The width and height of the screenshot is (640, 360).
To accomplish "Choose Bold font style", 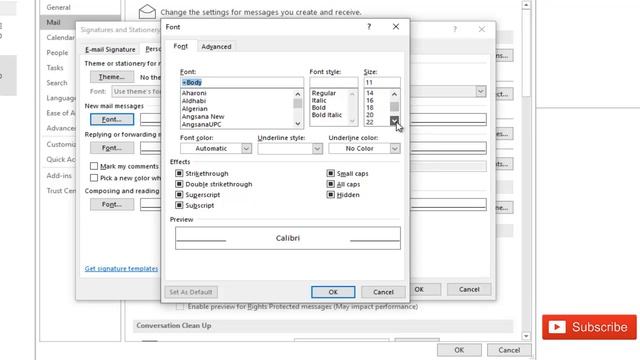I will [318, 108].
